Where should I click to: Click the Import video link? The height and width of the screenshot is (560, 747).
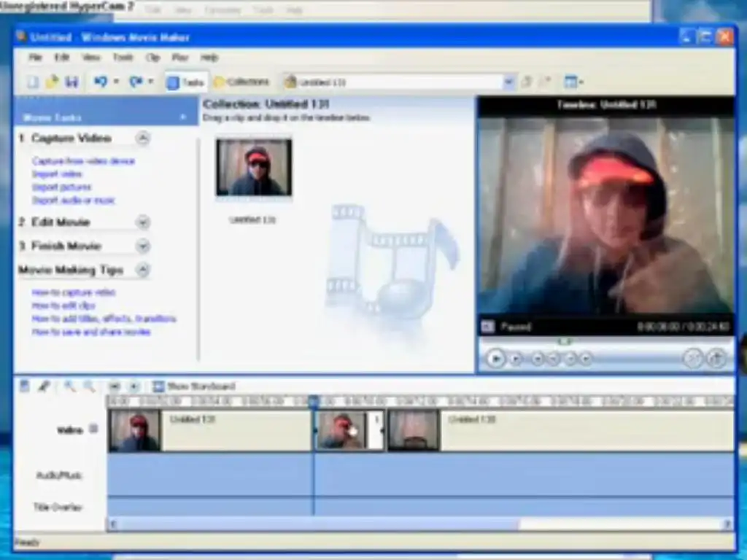[x=57, y=174]
